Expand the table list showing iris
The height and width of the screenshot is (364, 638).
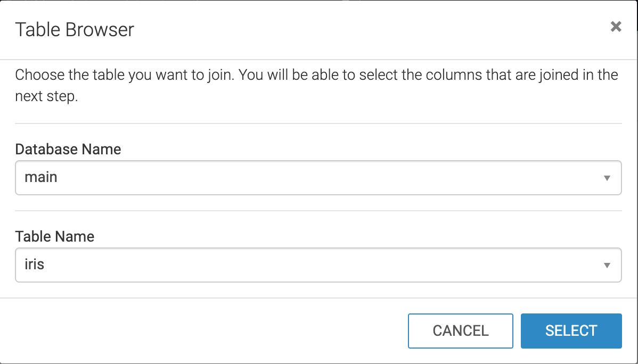point(318,265)
